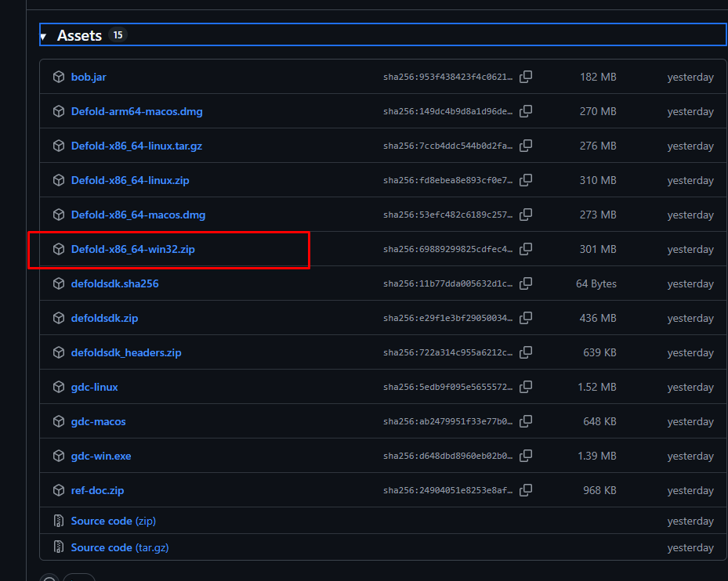Download gdc-linux binary
Viewport: 728px width, 581px height.
pos(94,387)
